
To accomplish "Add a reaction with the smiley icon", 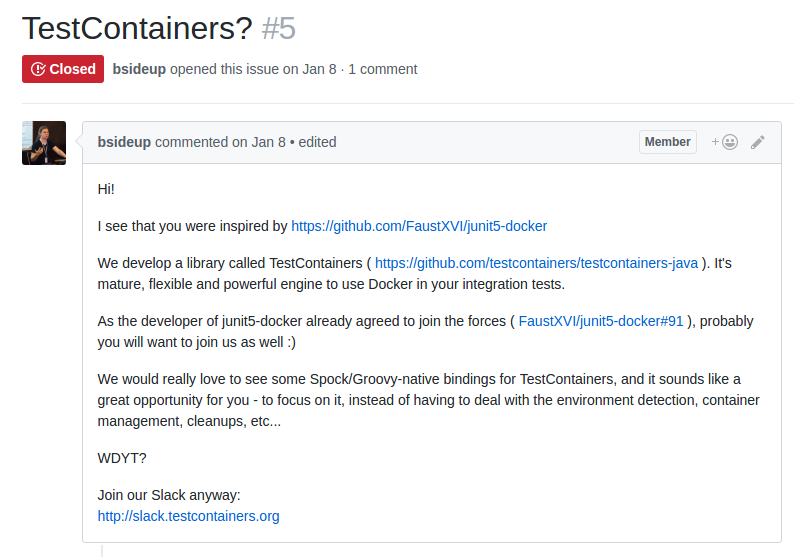I will (725, 142).
